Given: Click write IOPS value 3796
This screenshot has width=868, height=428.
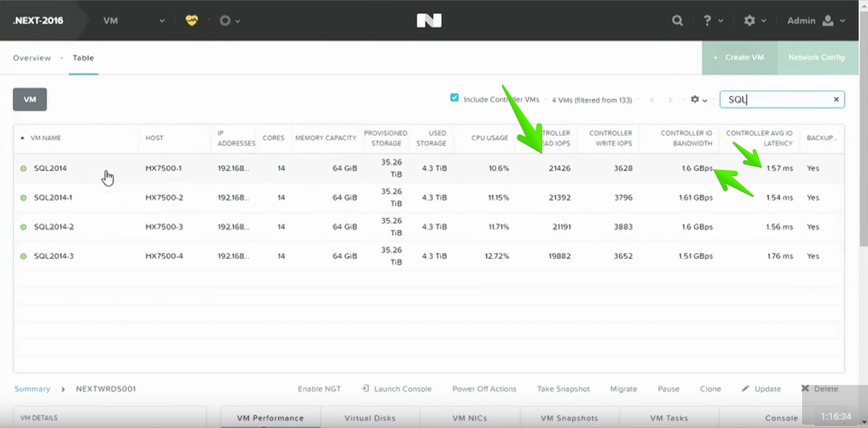Looking at the screenshot, I should click(623, 198).
